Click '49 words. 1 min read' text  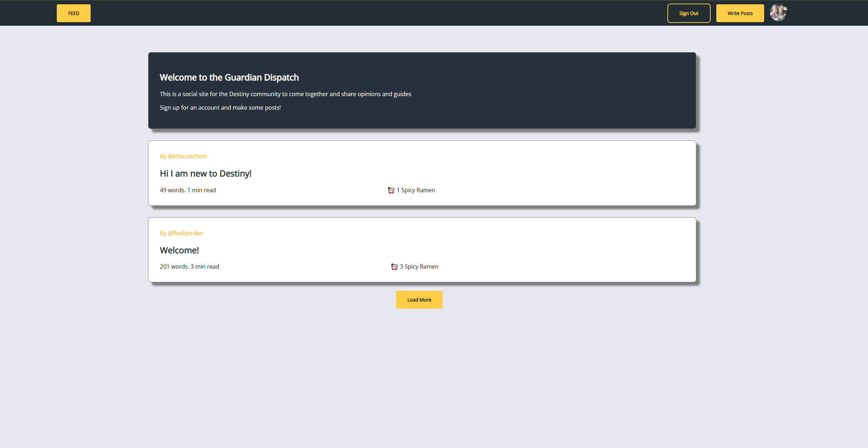click(188, 190)
